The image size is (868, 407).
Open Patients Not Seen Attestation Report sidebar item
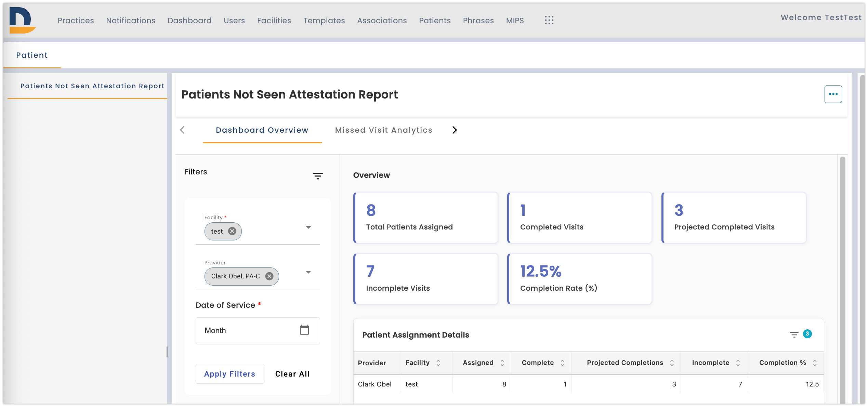pyautogui.click(x=92, y=86)
